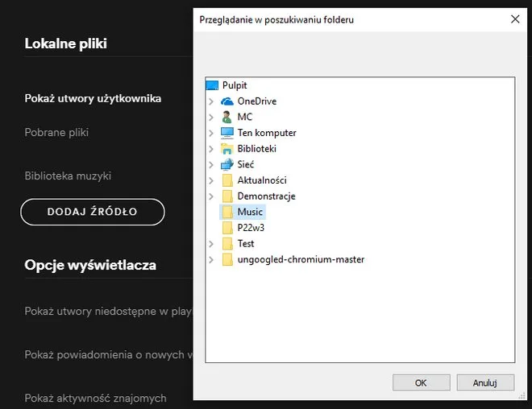Expand the Test folder

pos(211,244)
